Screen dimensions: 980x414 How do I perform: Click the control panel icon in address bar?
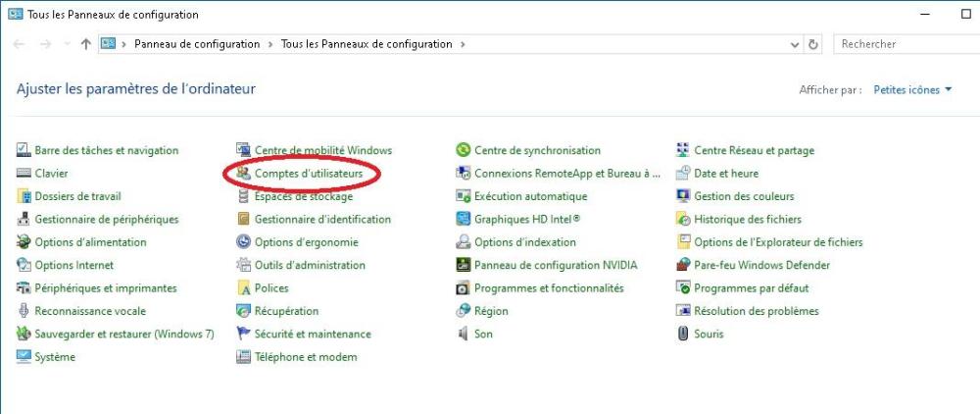[x=108, y=44]
